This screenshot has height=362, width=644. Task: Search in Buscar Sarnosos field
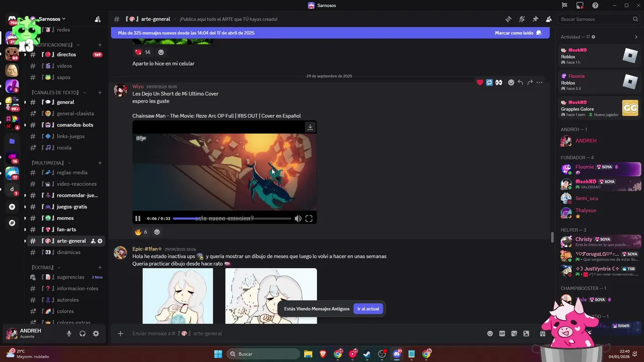(x=599, y=19)
